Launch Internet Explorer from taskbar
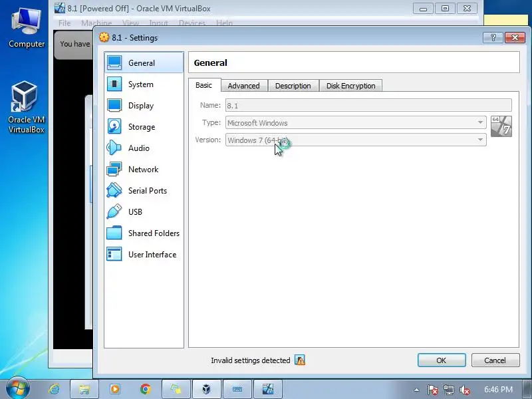The image size is (532, 399). [x=54, y=389]
